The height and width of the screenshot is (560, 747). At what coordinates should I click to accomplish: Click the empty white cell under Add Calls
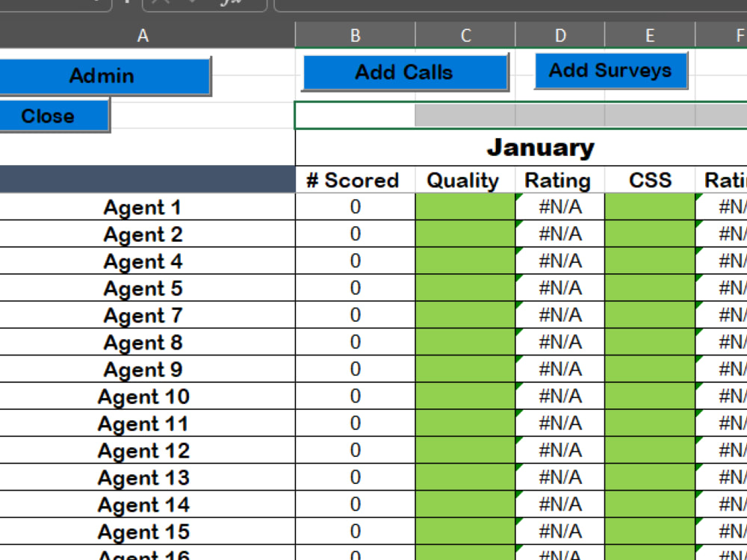point(356,115)
